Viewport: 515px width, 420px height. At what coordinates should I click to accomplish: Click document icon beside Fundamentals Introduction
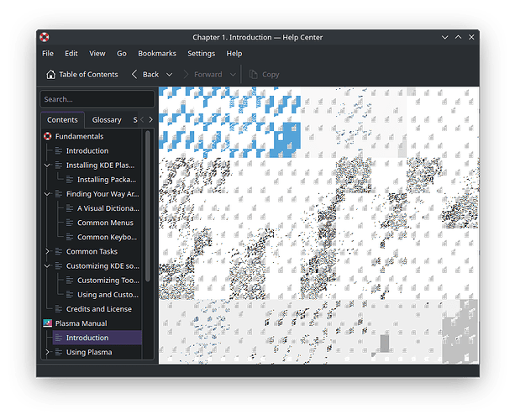tap(59, 150)
